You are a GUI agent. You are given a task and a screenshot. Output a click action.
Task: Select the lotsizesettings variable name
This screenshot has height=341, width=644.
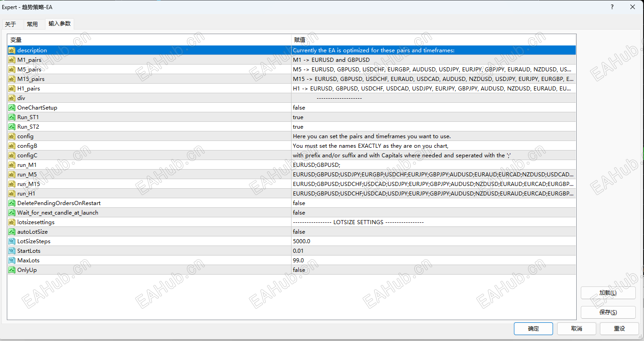pyautogui.click(x=36, y=222)
